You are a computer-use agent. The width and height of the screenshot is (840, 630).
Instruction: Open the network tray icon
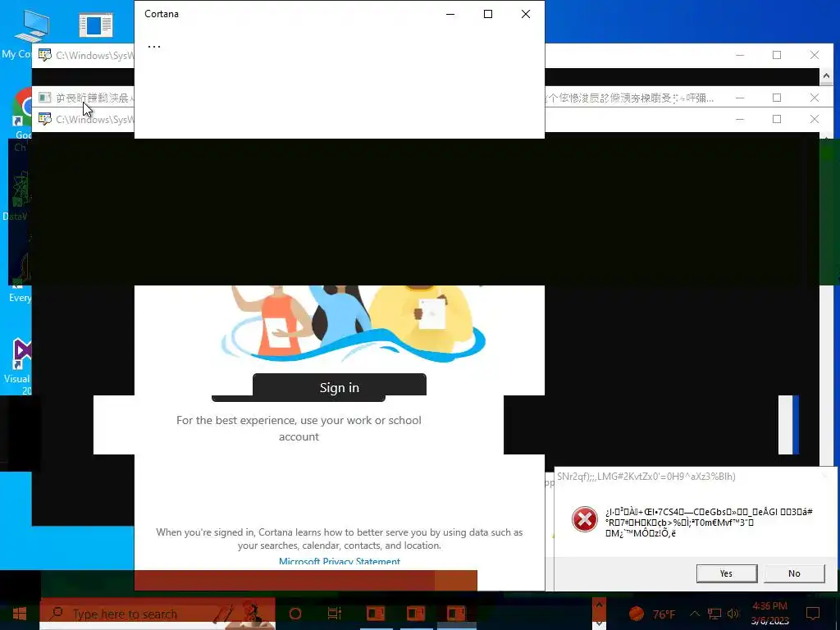pyautogui.click(x=714, y=614)
